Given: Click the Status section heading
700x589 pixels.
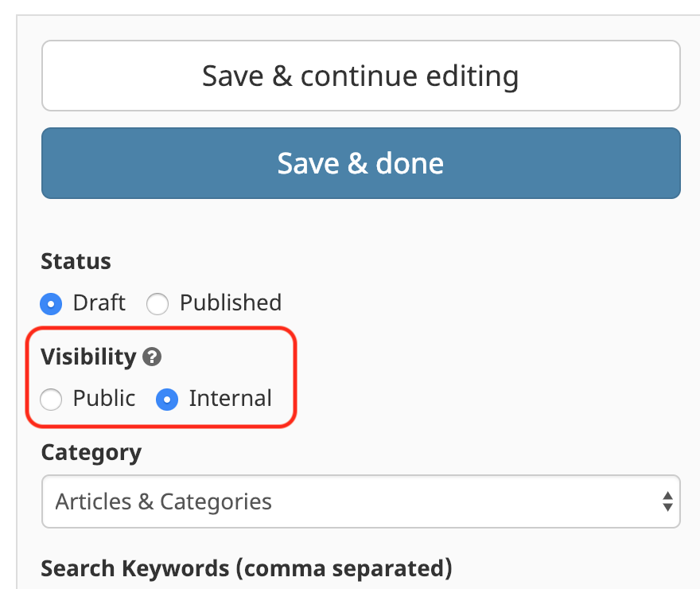Looking at the screenshot, I should [x=76, y=261].
